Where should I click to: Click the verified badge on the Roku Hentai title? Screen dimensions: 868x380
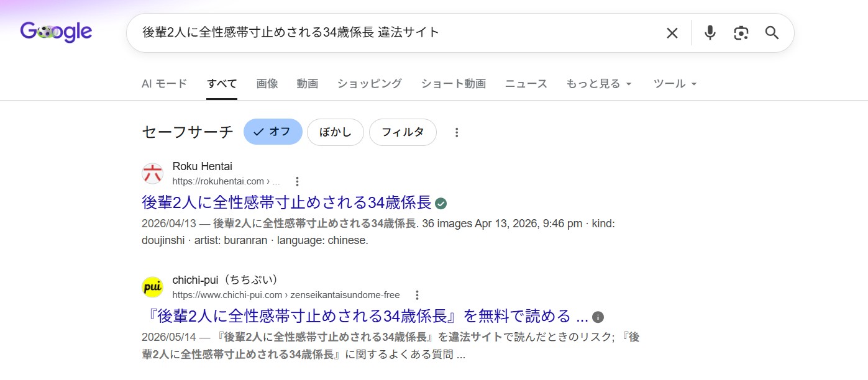pos(441,203)
